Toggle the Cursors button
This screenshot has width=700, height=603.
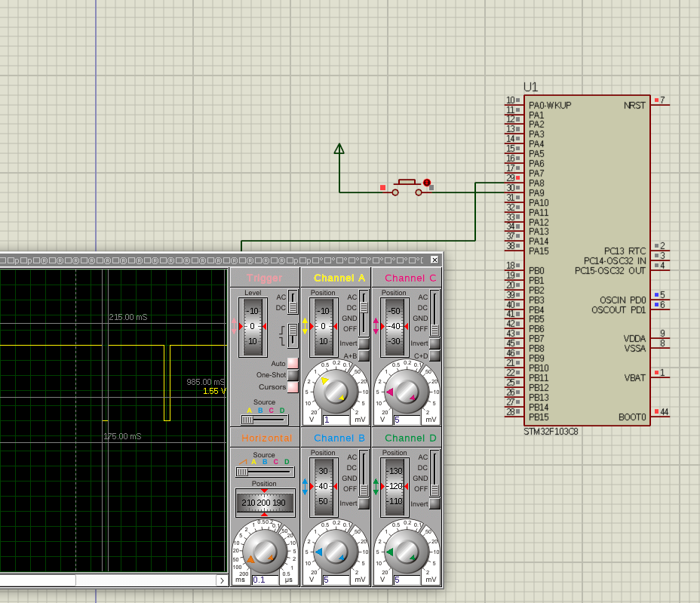[293, 387]
